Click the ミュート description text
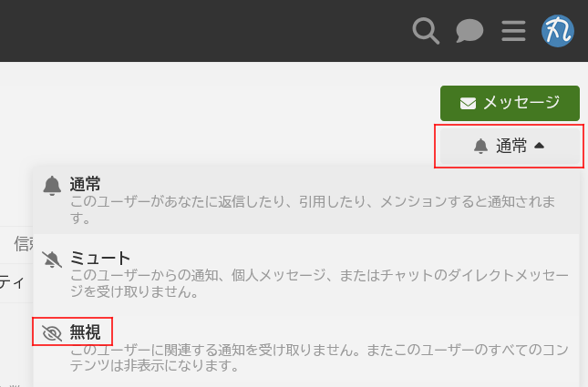Viewport: 588px width, 387px height. 319,283
